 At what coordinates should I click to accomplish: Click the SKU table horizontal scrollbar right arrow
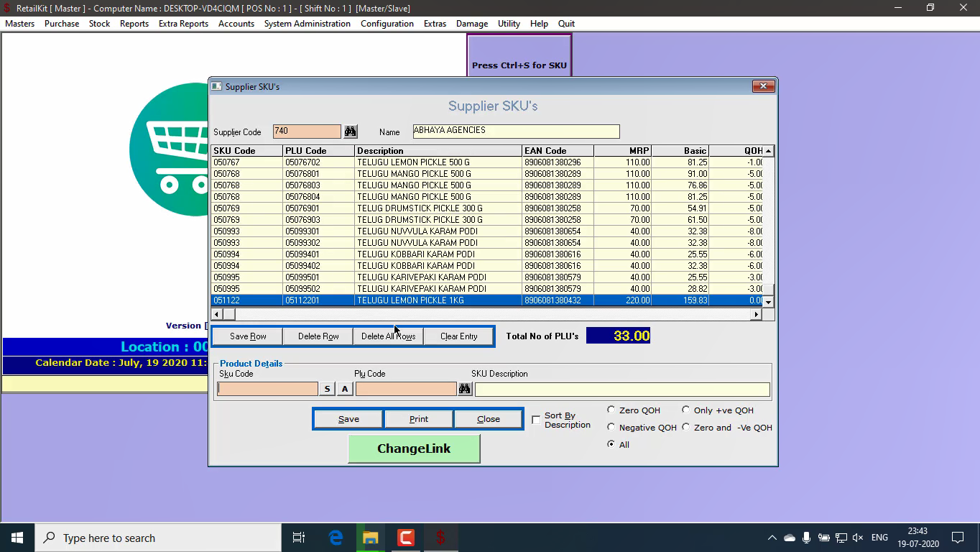pos(756,314)
